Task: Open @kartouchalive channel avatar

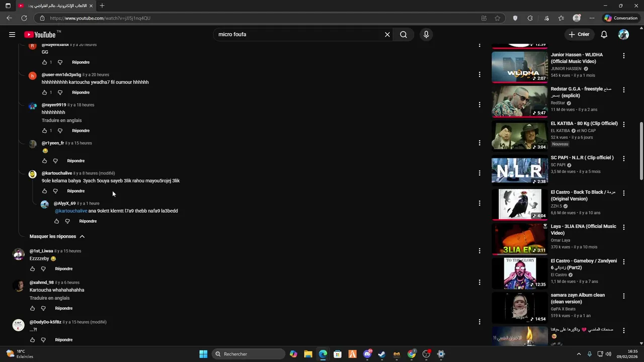Action: (x=33, y=174)
